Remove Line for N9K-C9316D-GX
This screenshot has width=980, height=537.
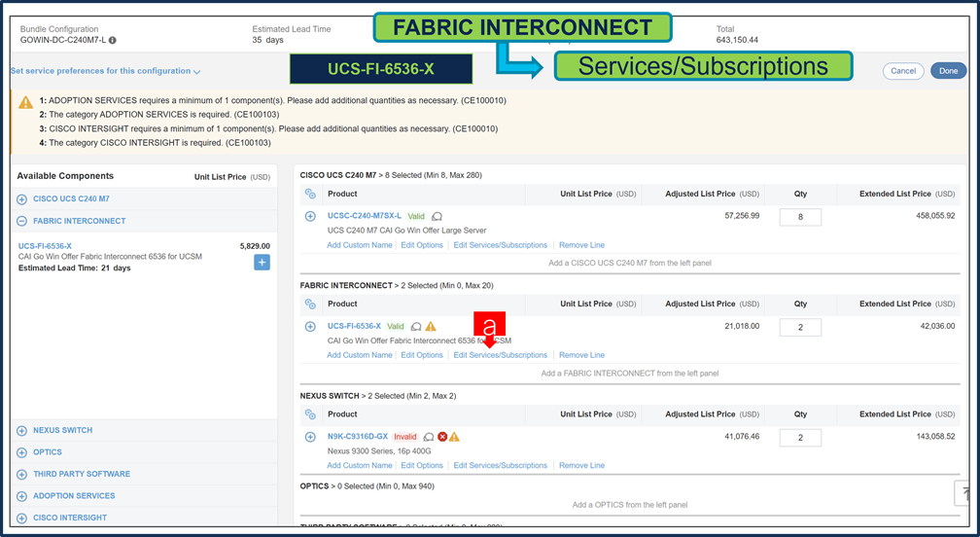click(x=581, y=466)
